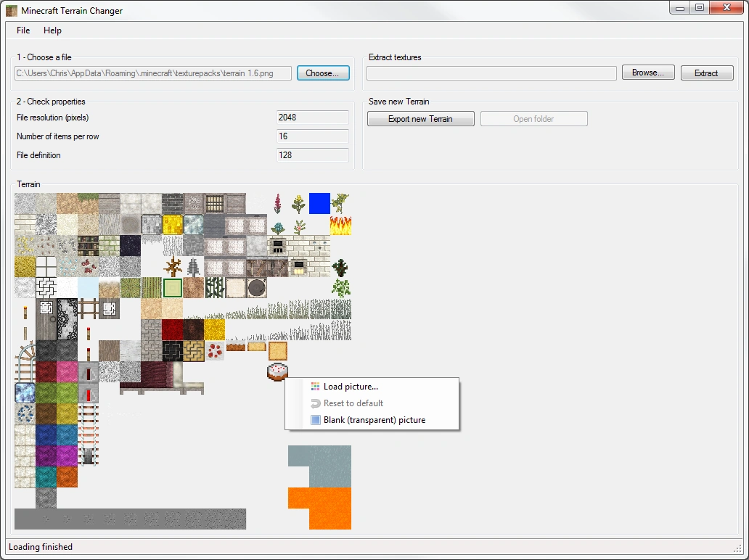The image size is (749, 560).
Task: Choose the curved rail track tile
Action: coord(25,350)
